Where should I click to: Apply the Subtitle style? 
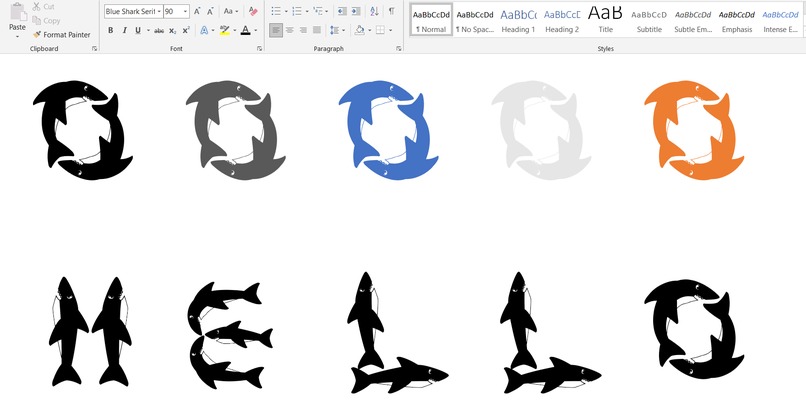click(649, 19)
